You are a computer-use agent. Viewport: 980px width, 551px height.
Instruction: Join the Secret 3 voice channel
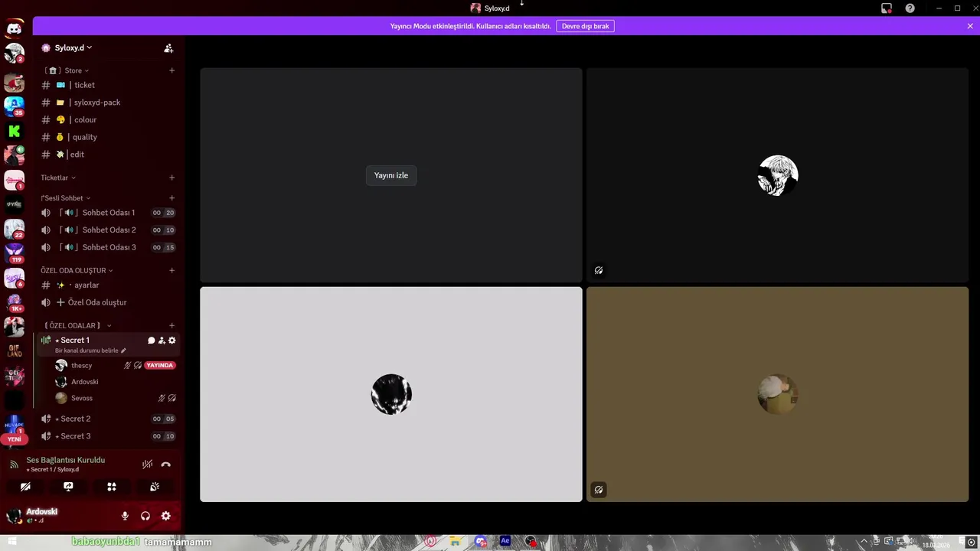pos(108,436)
